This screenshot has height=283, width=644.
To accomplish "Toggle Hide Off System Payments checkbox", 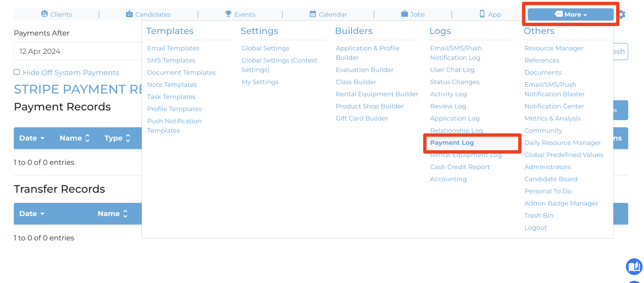I will pos(17,72).
